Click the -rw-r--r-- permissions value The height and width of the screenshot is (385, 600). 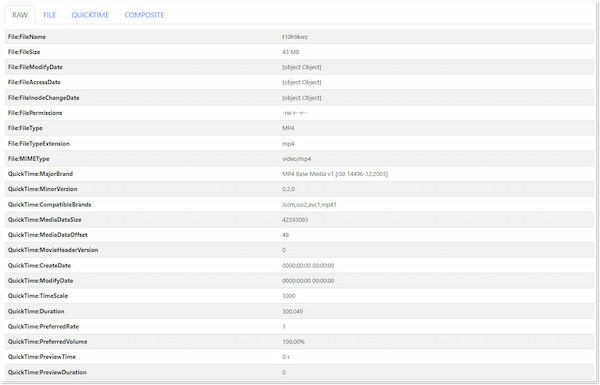tap(295, 113)
